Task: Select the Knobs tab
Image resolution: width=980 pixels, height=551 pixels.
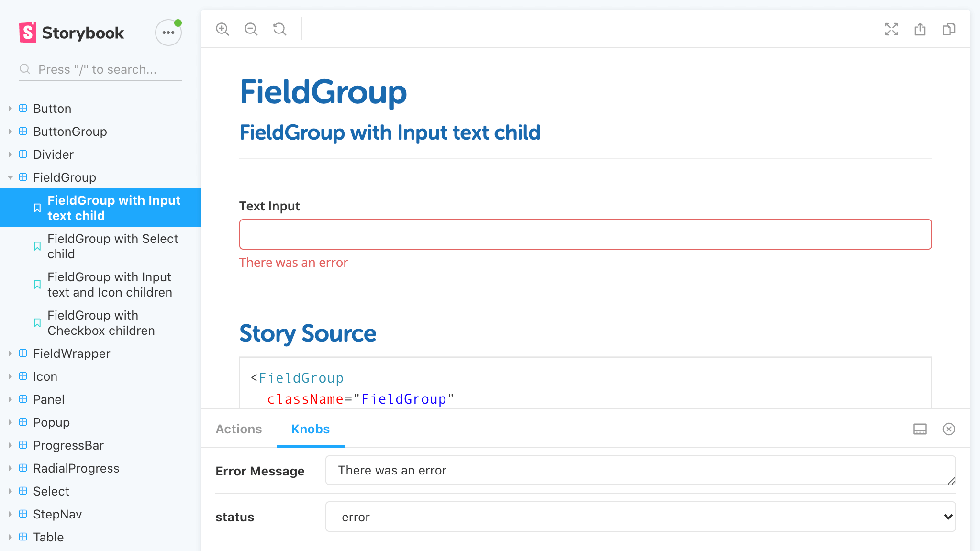Action: pos(310,429)
